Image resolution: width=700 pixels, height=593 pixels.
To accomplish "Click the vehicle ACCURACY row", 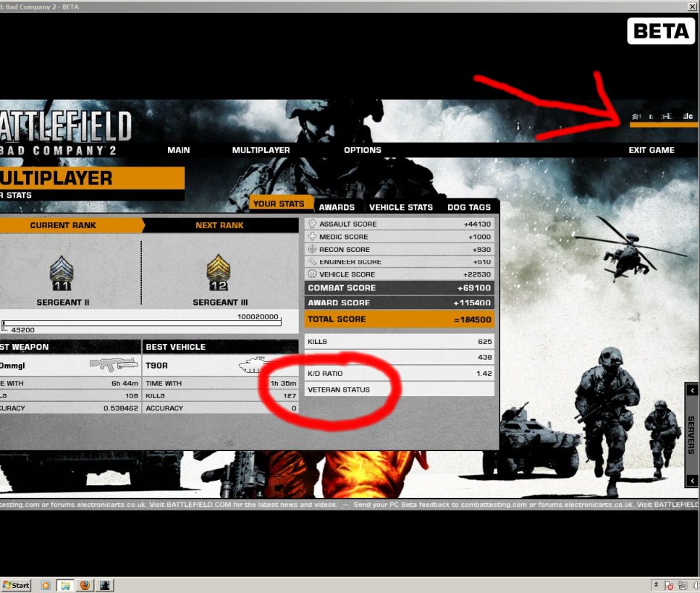I will 221,408.
